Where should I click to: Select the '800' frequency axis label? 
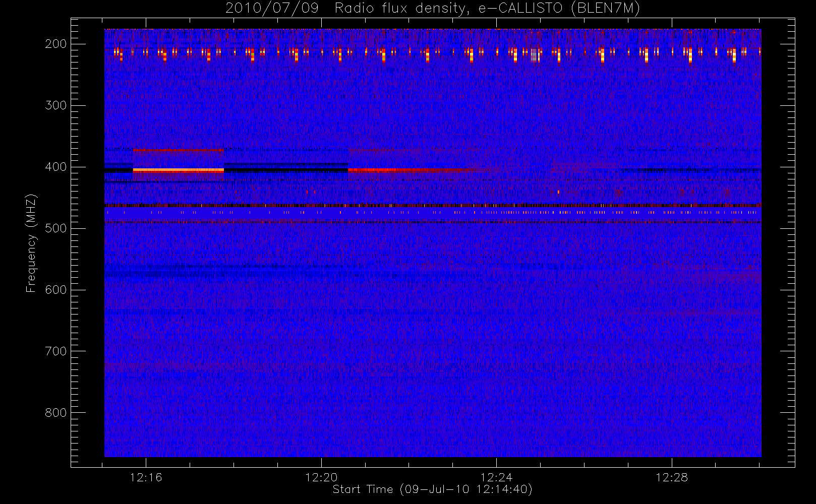click(56, 413)
